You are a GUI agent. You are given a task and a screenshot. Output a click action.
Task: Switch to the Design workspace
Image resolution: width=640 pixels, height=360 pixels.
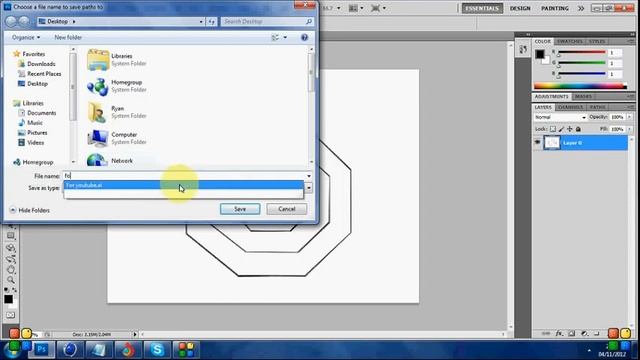pos(520,8)
